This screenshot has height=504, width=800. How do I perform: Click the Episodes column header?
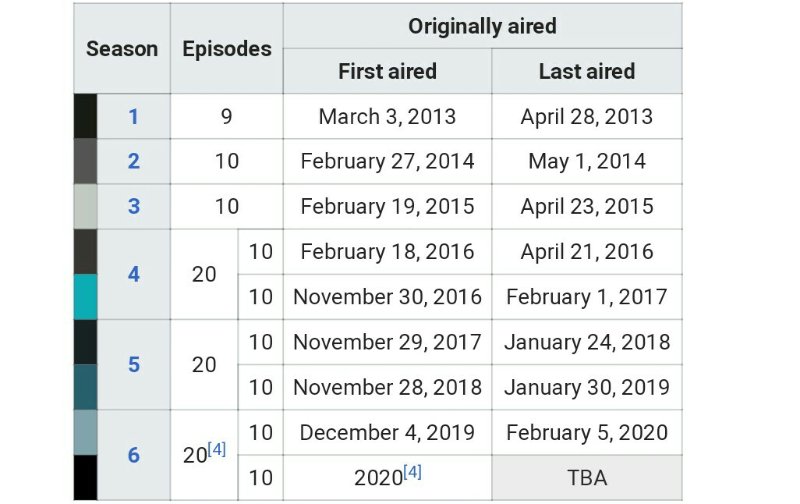pos(227,48)
